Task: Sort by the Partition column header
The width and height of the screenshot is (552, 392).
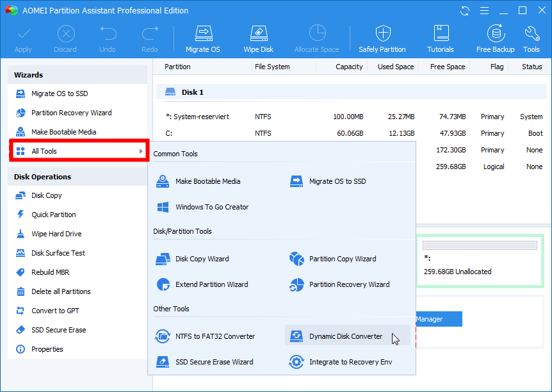Action: pos(177,67)
